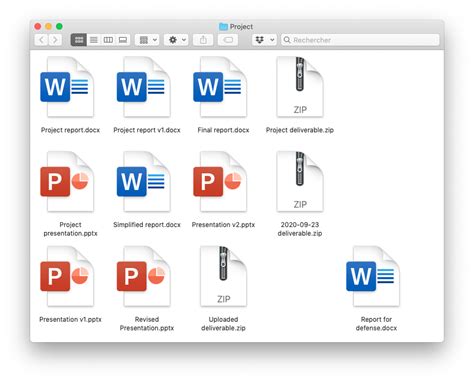Click the Edit Tags button
Screen dimensions: 474x382
(x=228, y=40)
